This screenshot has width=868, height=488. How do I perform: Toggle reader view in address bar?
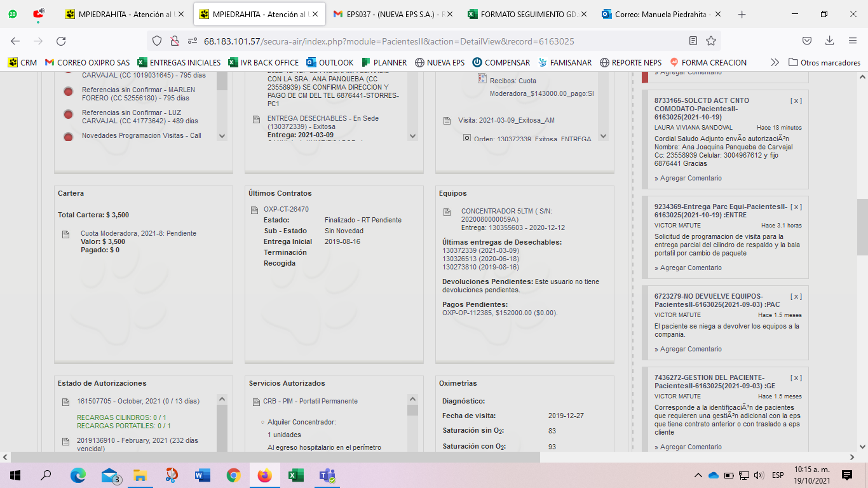click(x=693, y=41)
